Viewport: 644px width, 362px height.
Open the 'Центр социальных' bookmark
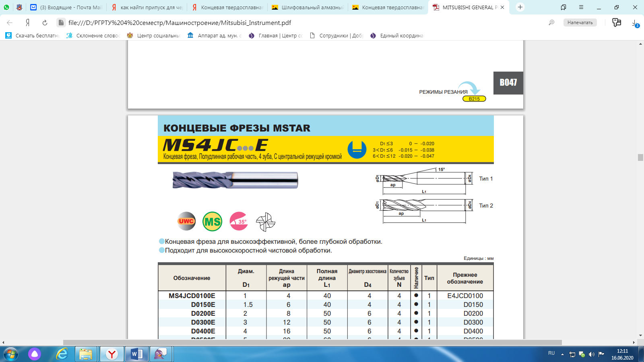coord(154,35)
